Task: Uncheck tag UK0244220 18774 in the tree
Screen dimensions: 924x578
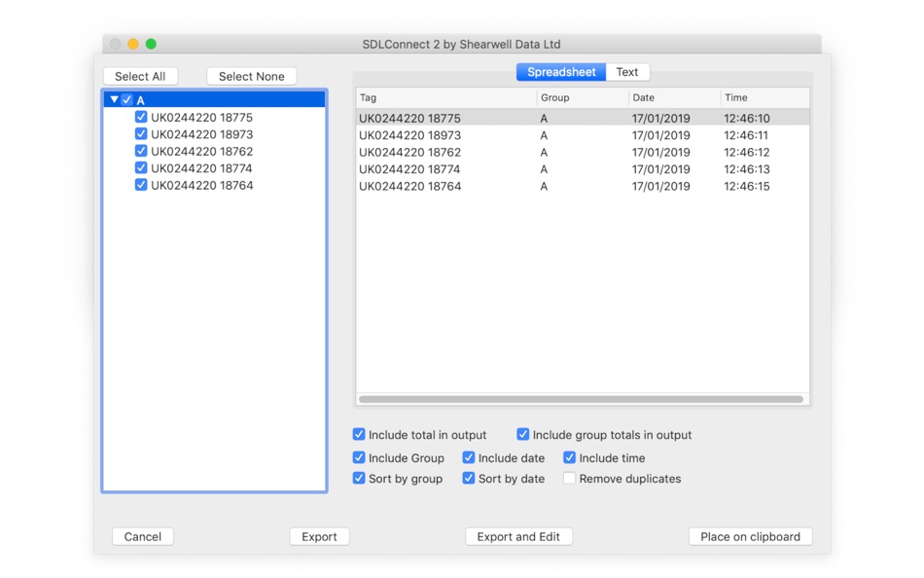Action: pyautogui.click(x=141, y=168)
